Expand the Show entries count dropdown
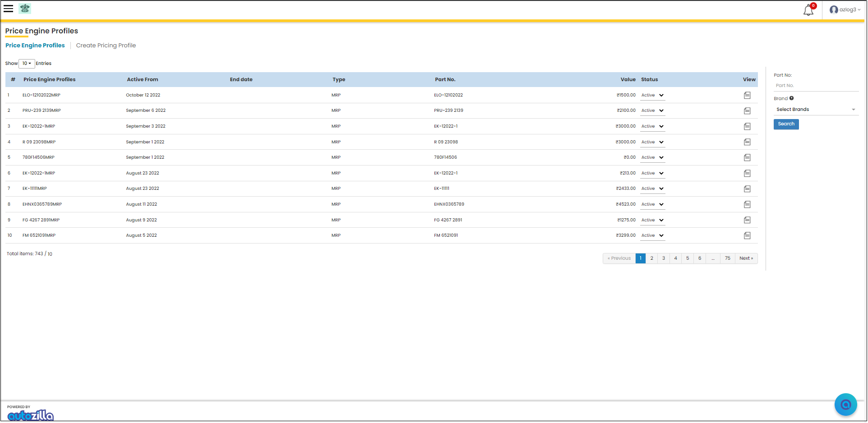The width and height of the screenshot is (868, 423). click(27, 64)
